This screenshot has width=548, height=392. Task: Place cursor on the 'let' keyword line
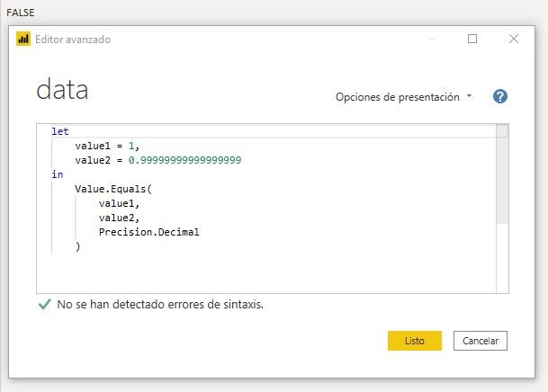pos(60,131)
